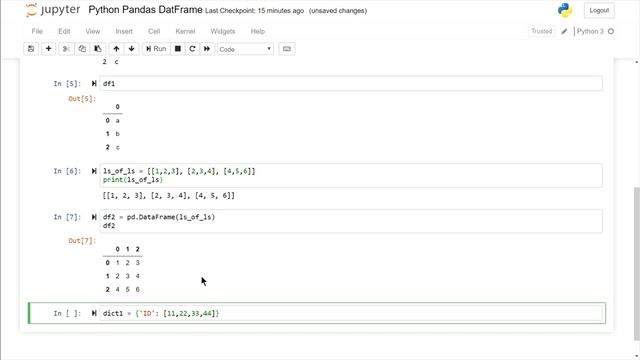This screenshot has width=640, height=360.
Task: Open the Edit menu
Action: (x=64, y=31)
